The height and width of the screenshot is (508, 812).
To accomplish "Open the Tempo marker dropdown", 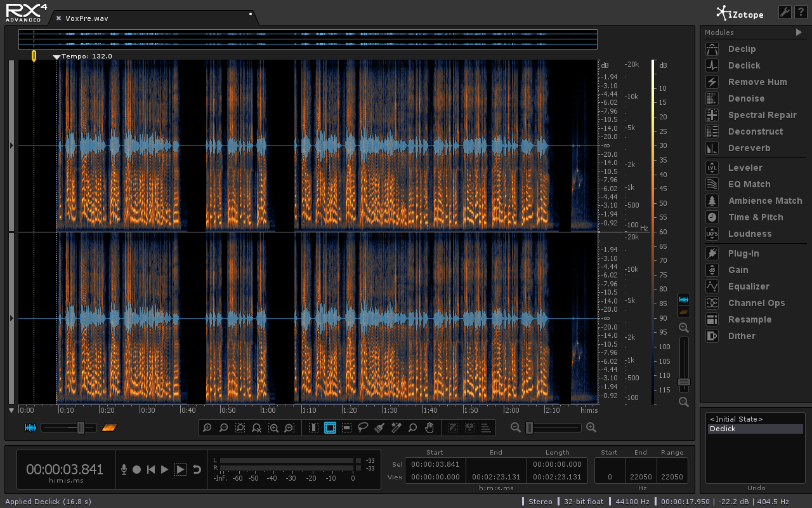I will click(56, 57).
